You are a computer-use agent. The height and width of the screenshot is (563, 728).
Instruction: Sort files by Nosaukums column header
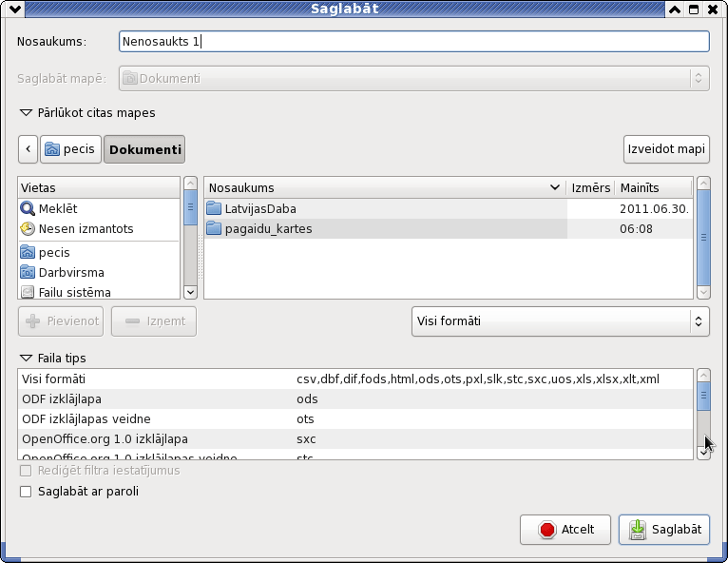(385, 187)
